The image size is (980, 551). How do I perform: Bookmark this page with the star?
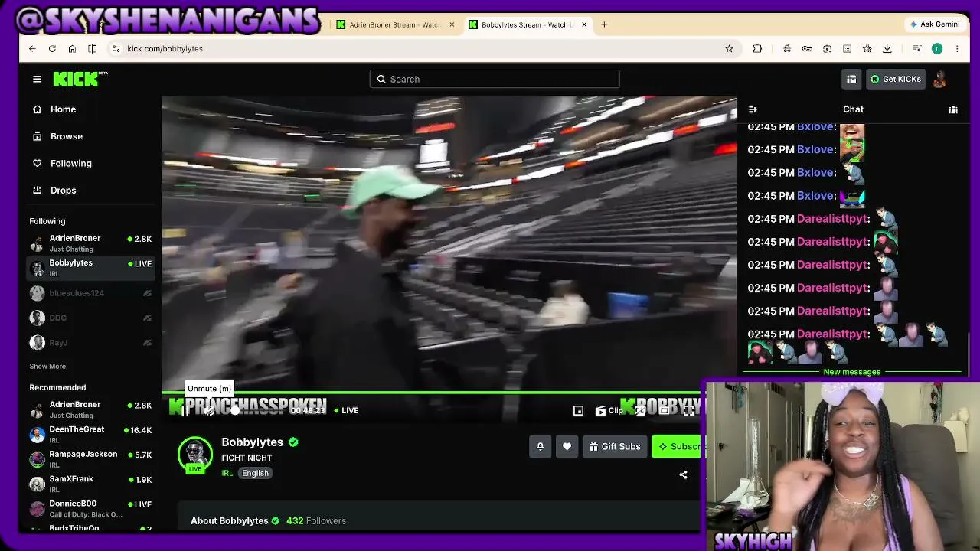729,49
